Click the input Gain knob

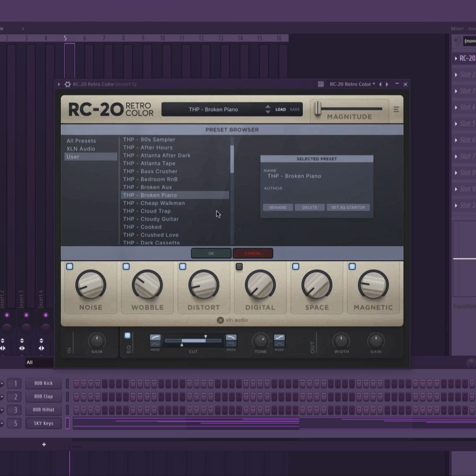(97, 341)
